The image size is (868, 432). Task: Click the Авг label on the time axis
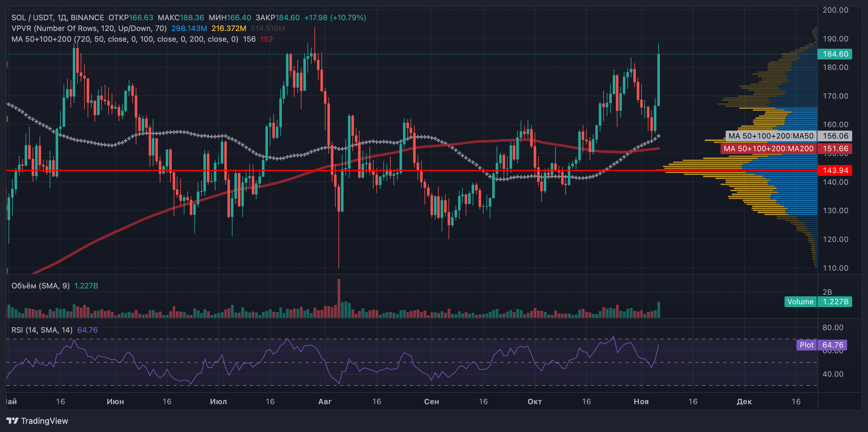pyautogui.click(x=325, y=401)
